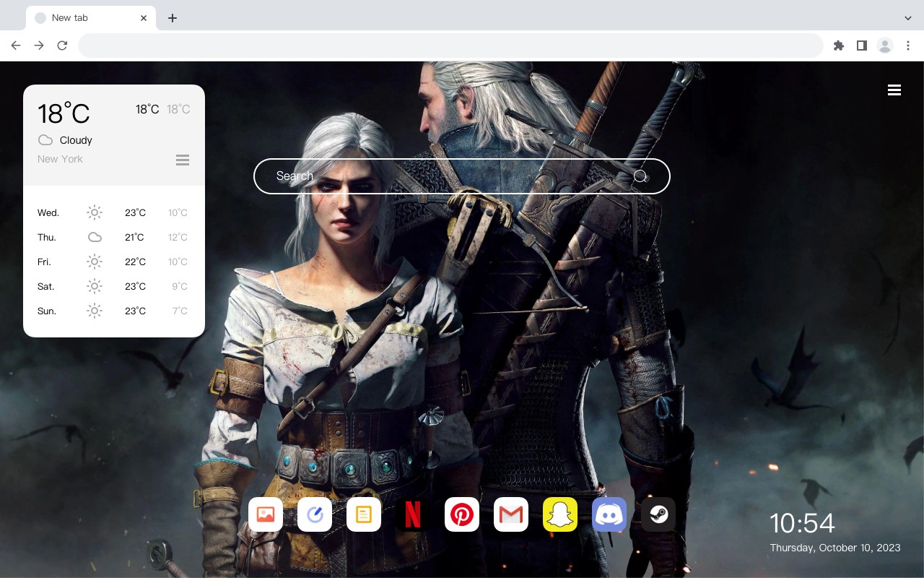Viewport: 924px width, 578px height.
Task: Click Sunday's low of 7°C
Action: pyautogui.click(x=180, y=311)
